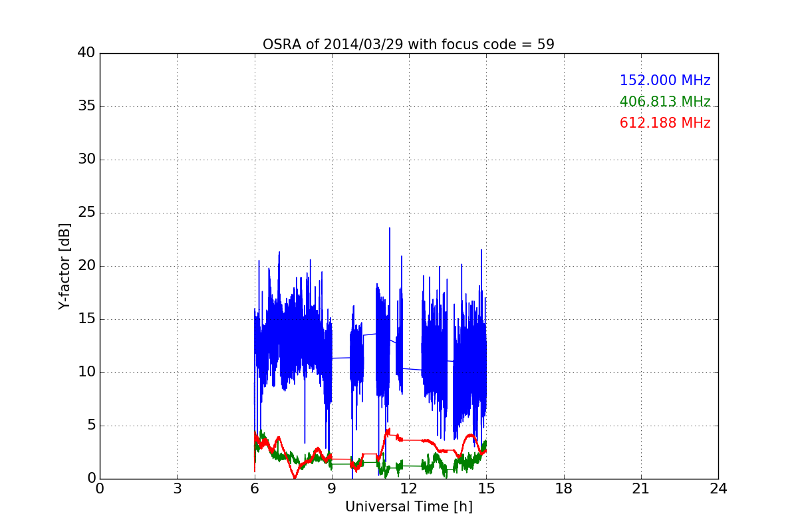Click the y-axis tick label 35
This screenshot has height=532, width=798.
(86, 106)
